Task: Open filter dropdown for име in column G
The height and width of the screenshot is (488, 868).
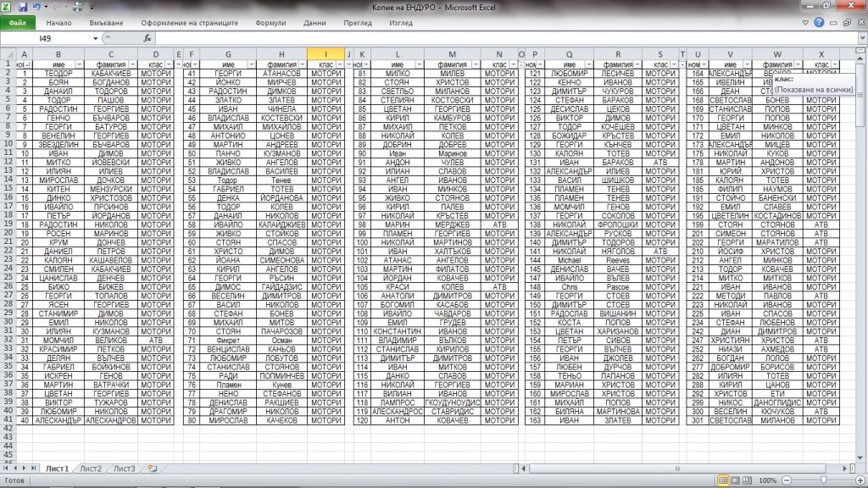Action: click(251, 64)
